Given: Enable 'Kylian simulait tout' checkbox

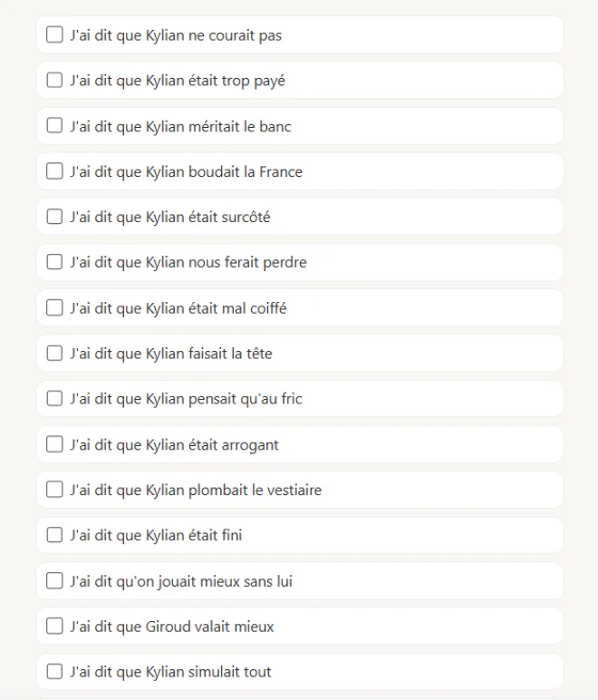Looking at the screenshot, I should 54,671.
